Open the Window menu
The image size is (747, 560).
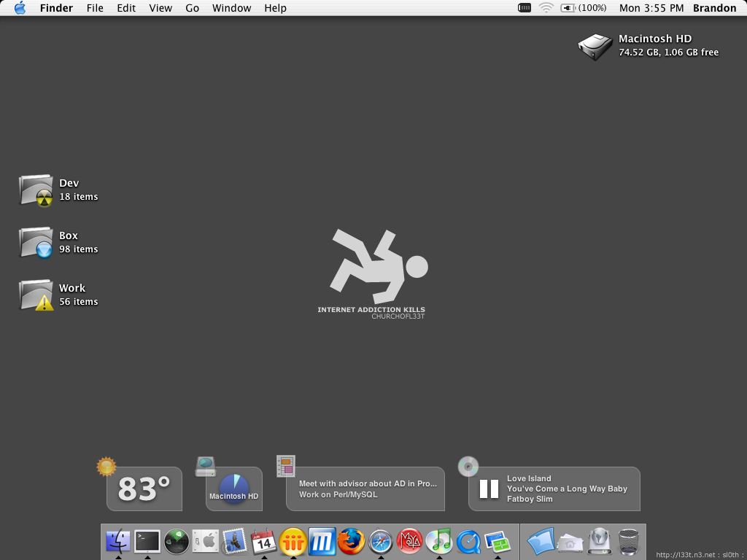[231, 8]
